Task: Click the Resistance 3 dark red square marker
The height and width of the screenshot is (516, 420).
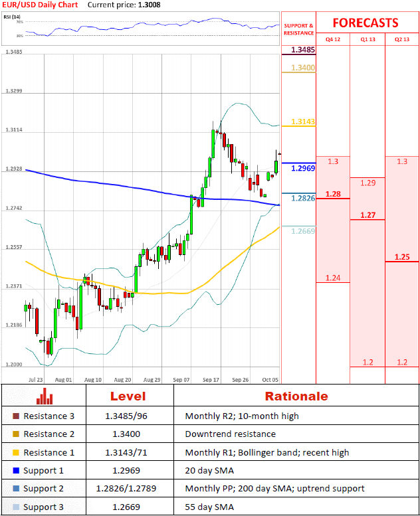Action: pyautogui.click(x=16, y=416)
